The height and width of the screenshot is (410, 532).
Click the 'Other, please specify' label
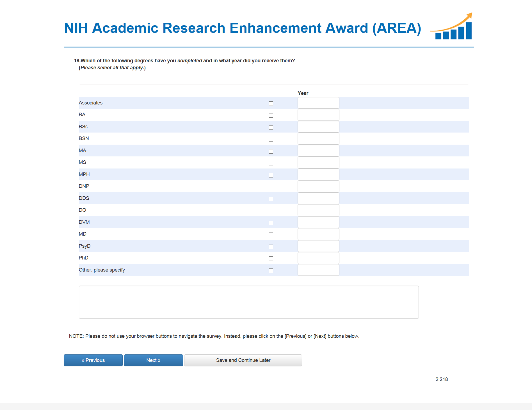pos(102,270)
